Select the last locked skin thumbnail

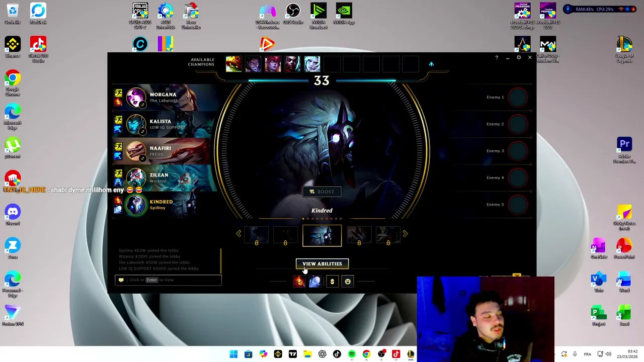click(x=388, y=236)
